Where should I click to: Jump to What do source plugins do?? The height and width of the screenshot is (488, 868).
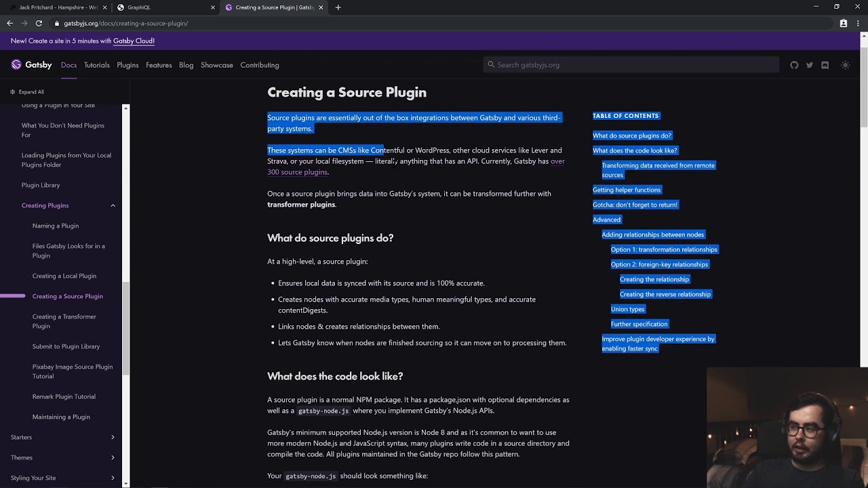632,136
